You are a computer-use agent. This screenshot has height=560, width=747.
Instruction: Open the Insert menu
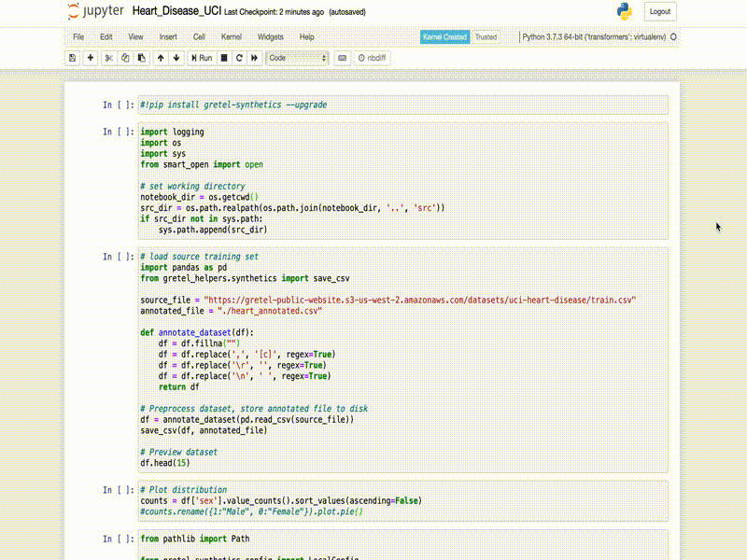(x=168, y=37)
